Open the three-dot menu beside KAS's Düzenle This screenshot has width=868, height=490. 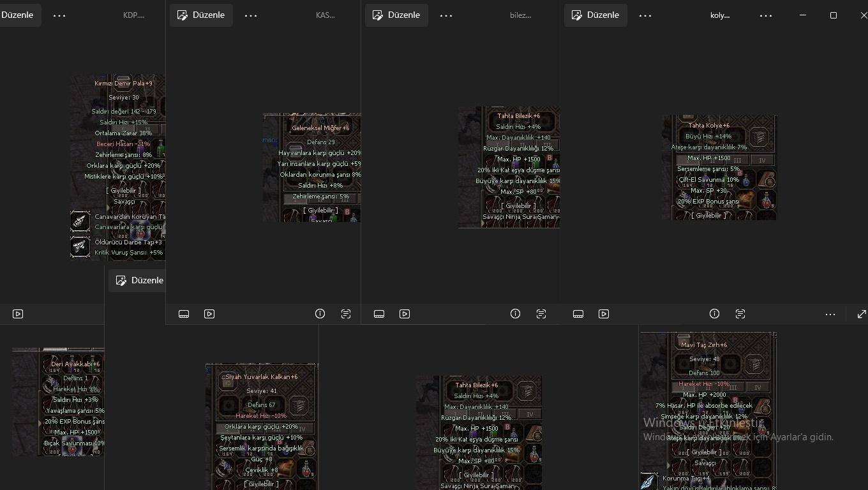pyautogui.click(x=251, y=15)
